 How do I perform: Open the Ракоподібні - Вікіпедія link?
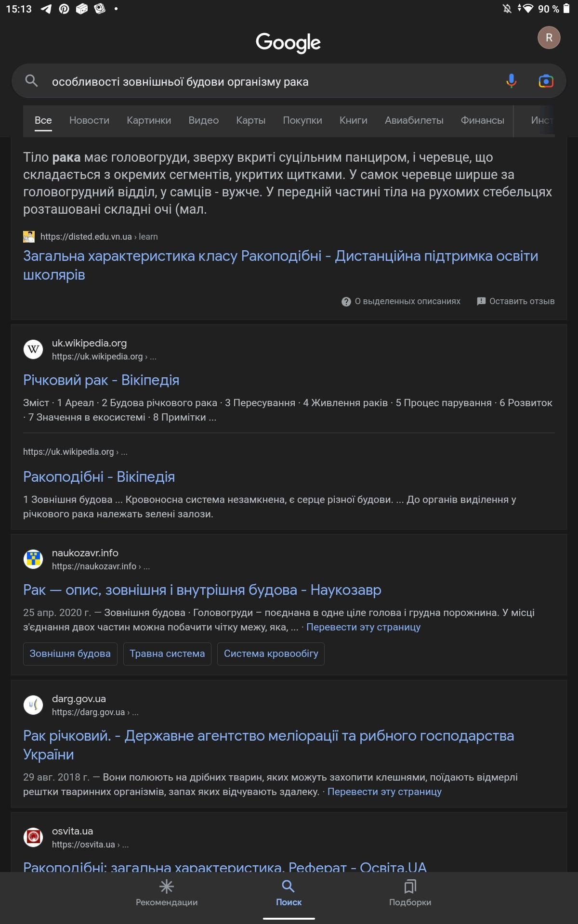(99, 477)
